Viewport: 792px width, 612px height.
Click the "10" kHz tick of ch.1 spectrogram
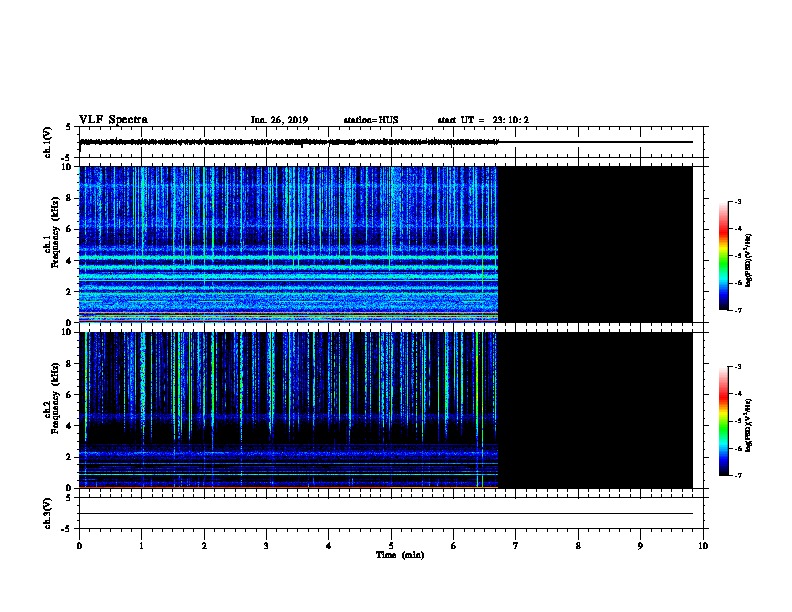pos(67,167)
